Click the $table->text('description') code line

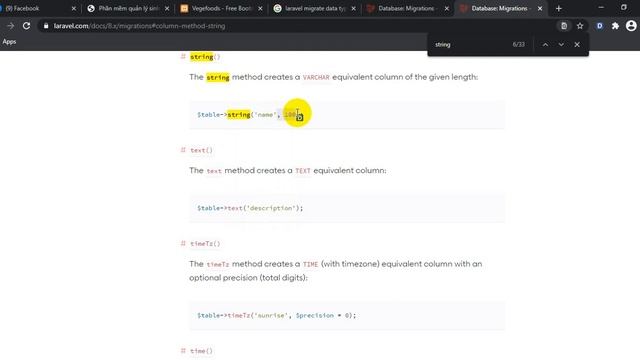[250, 208]
